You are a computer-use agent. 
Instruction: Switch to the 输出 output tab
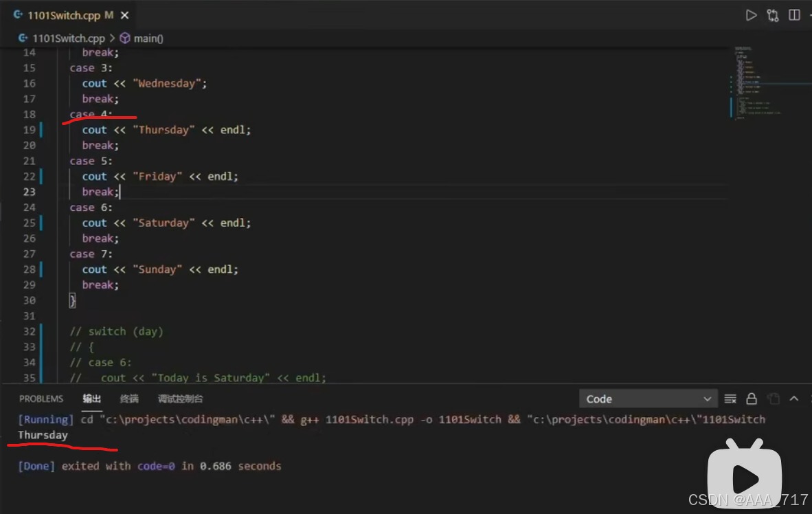point(91,399)
